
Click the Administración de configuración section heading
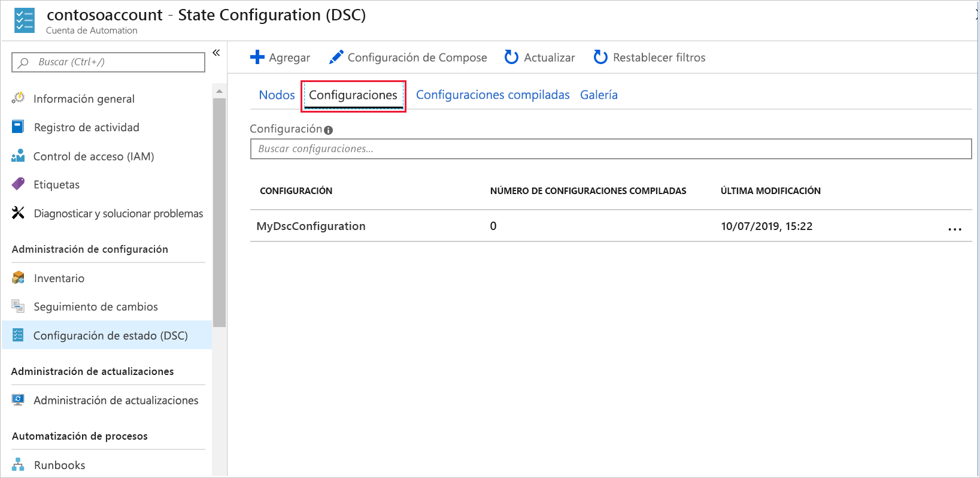tap(90, 249)
